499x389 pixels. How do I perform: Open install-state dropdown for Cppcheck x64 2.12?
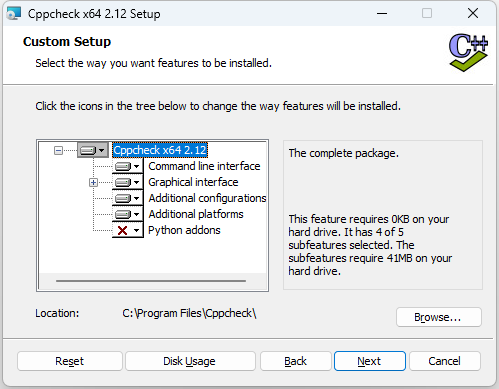[93, 150]
